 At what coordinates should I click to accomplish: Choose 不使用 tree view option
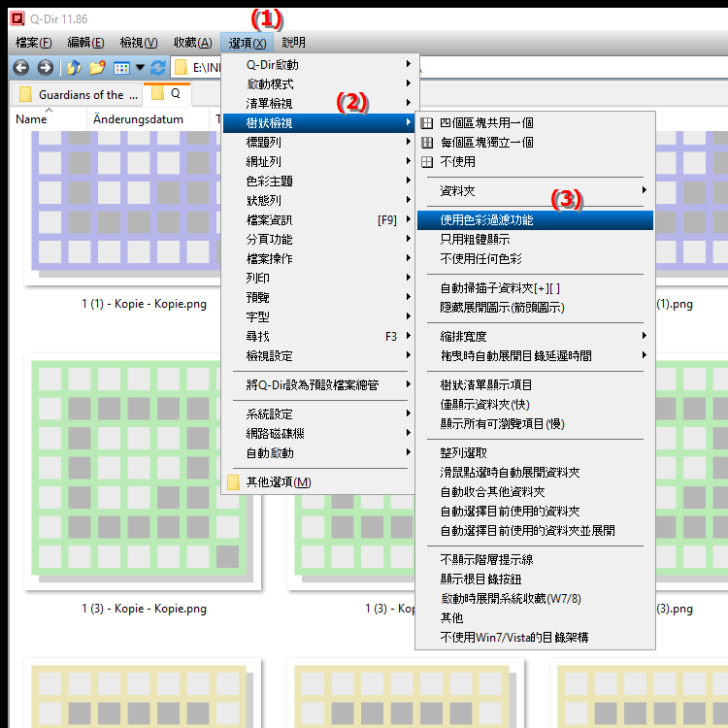pyautogui.click(x=535, y=162)
